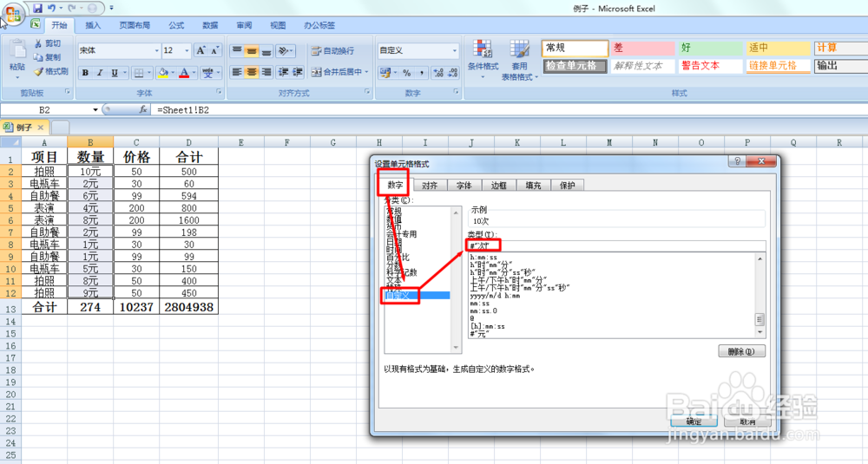Increase cell indent
This screenshot has height=464, width=868.
pyautogui.click(x=298, y=72)
